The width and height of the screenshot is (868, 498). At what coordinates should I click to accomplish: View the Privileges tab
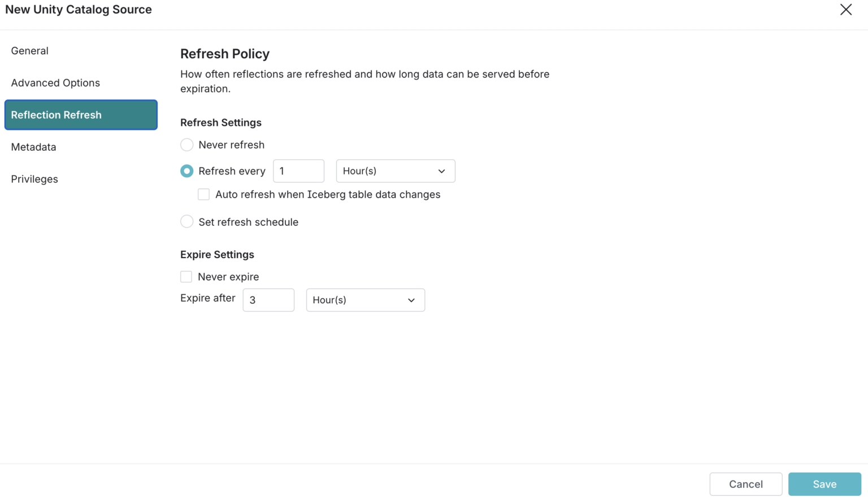(x=34, y=179)
